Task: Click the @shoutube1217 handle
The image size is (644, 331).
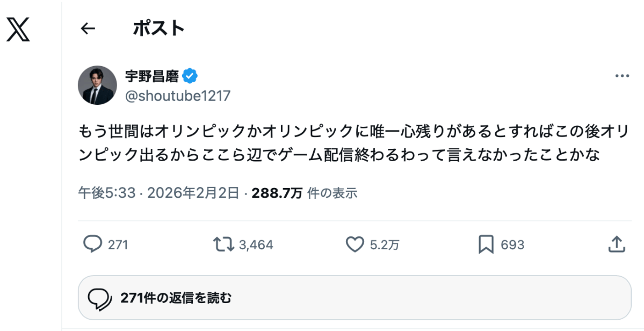Action: 178,96
